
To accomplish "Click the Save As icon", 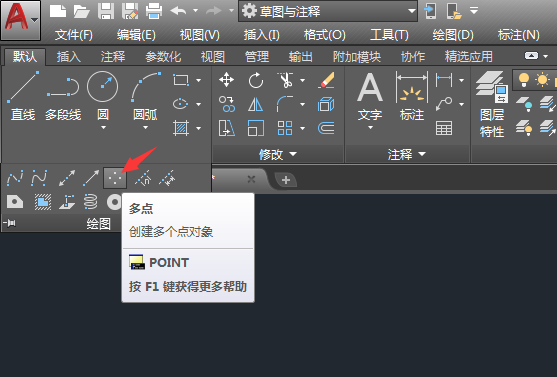I will pyautogui.click(x=130, y=11).
